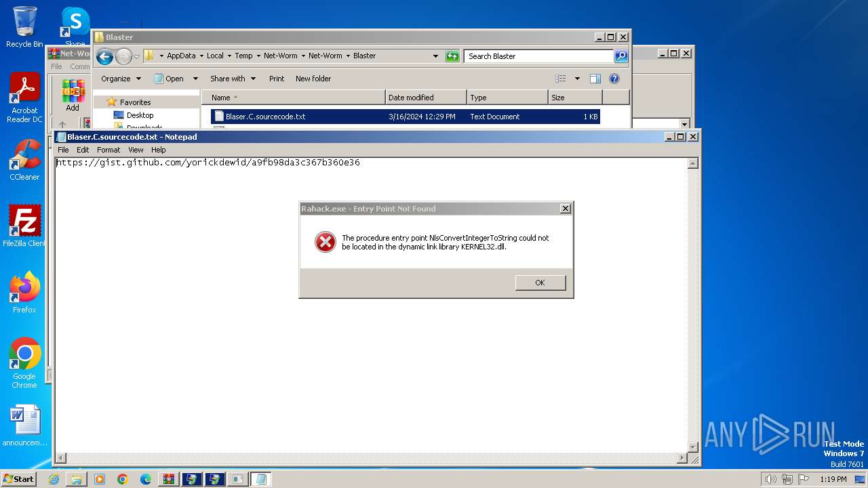This screenshot has width=868, height=488.
Task: Open Acrobat Reader DC desktop icon
Action: pos(24,98)
